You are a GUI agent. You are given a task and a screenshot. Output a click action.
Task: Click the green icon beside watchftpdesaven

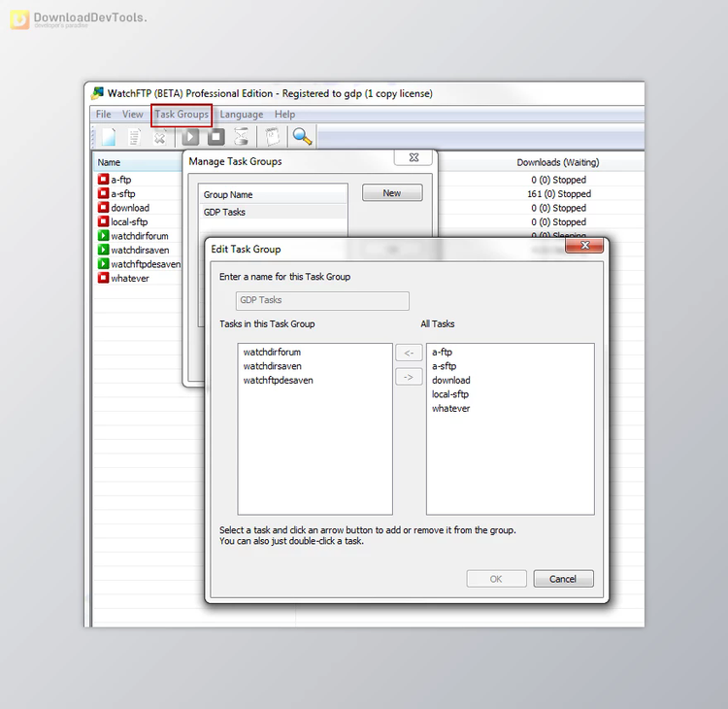pos(103,264)
